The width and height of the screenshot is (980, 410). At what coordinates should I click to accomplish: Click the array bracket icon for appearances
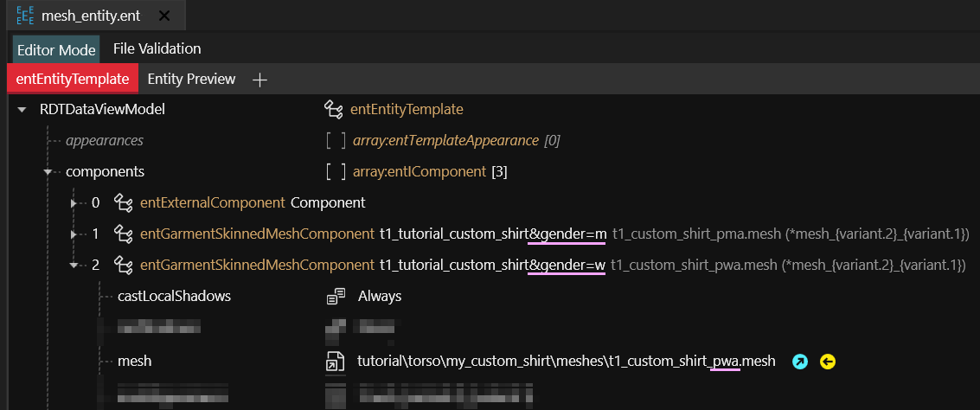tap(336, 140)
